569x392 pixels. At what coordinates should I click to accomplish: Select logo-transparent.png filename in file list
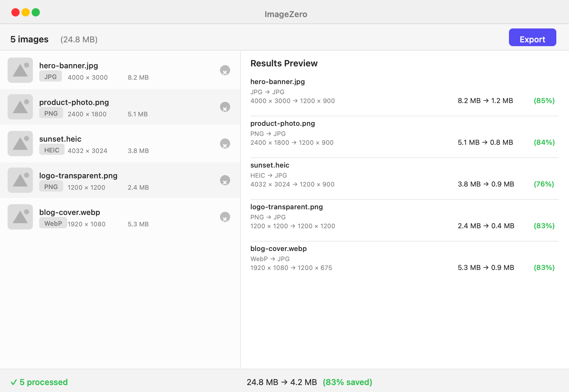[78, 175]
